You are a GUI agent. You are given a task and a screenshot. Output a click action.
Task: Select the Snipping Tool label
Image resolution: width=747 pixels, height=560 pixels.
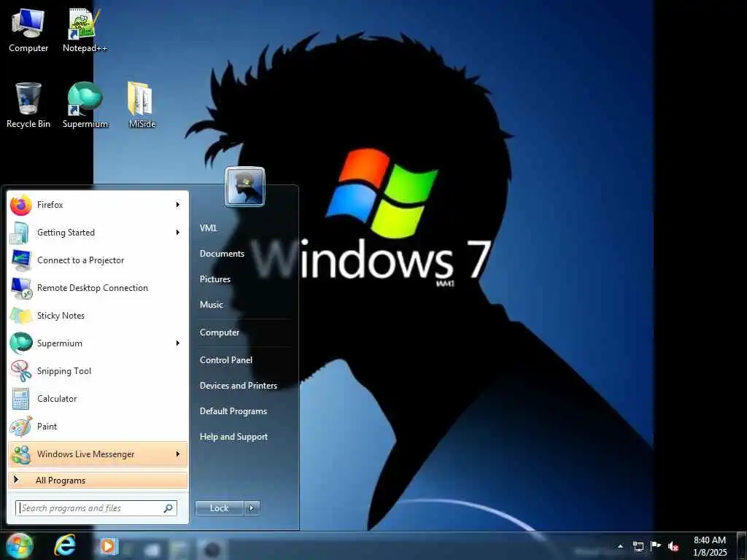point(64,371)
